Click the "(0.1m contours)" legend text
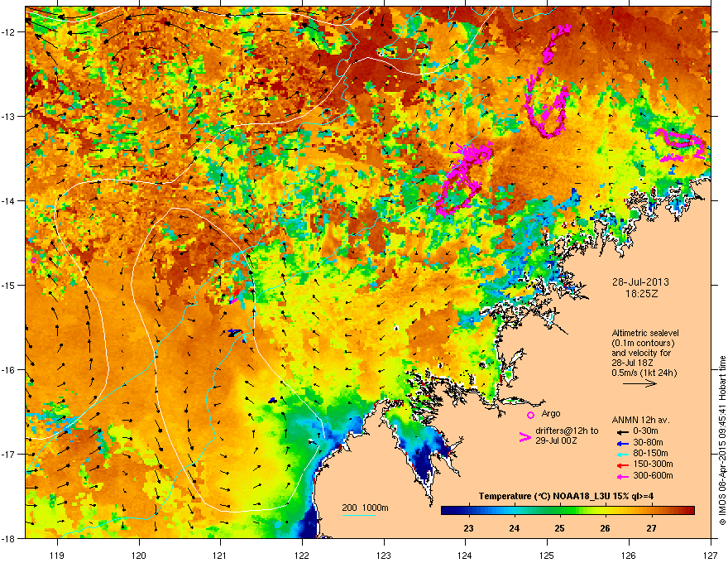The width and height of the screenshot is (728, 563). tap(643, 344)
